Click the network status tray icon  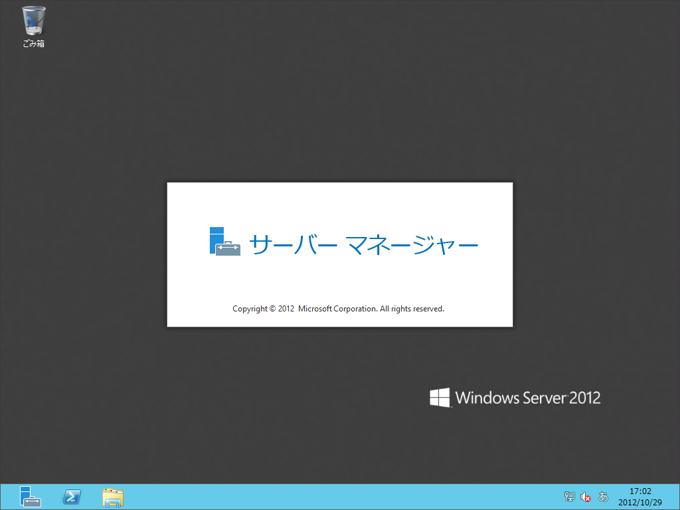[x=569, y=497]
